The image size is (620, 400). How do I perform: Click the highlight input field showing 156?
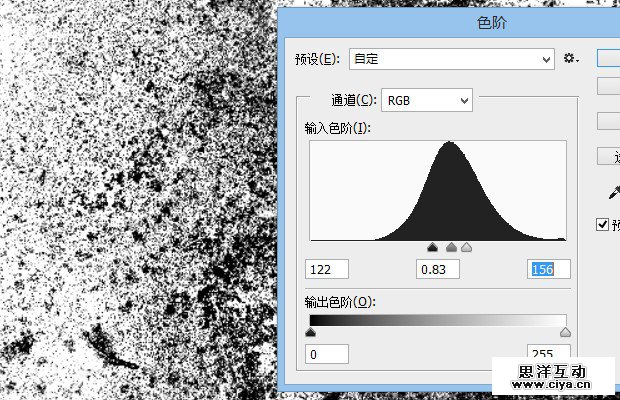tap(548, 269)
